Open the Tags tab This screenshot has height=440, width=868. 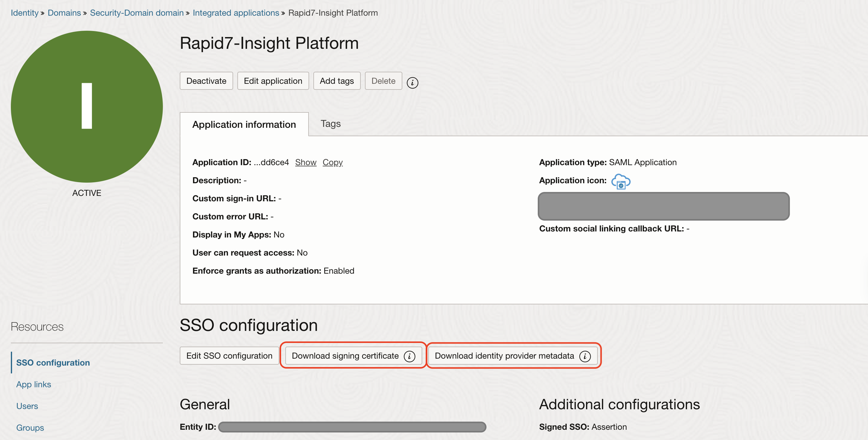(330, 124)
